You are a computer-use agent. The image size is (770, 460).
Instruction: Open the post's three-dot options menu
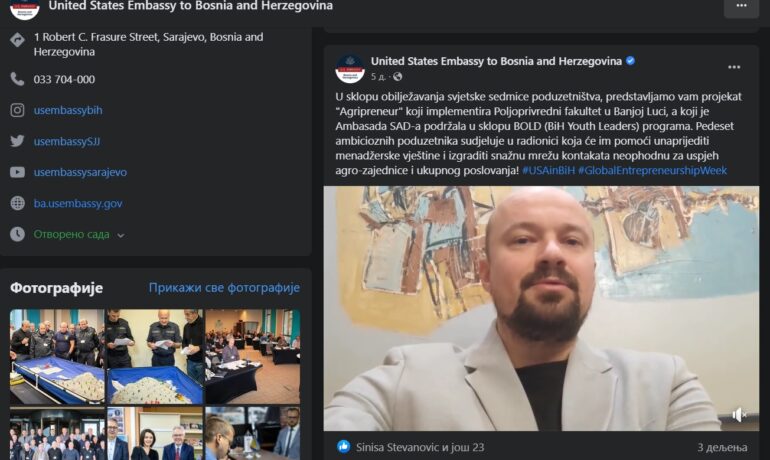(734, 67)
